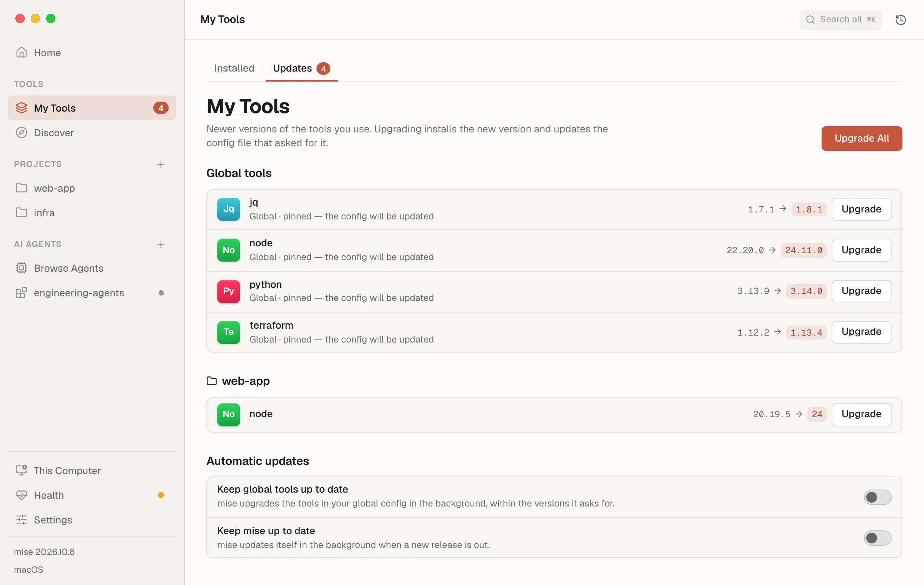Open Browse Agents page
The height and width of the screenshot is (585, 924).
[x=92, y=268]
